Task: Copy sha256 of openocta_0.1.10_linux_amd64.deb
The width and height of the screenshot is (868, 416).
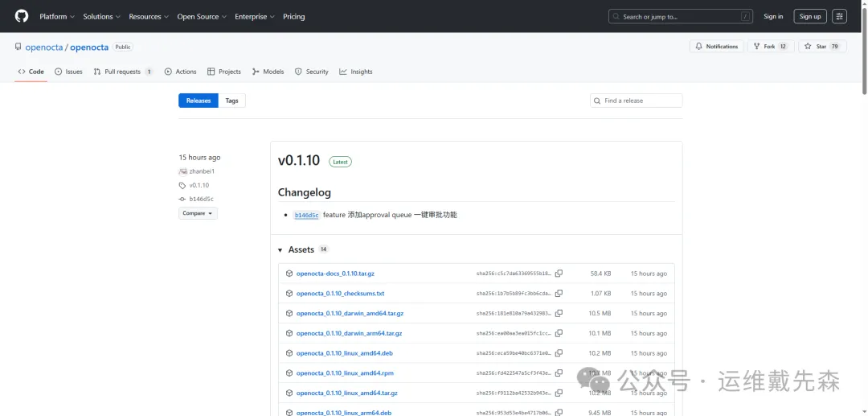Action: point(559,353)
